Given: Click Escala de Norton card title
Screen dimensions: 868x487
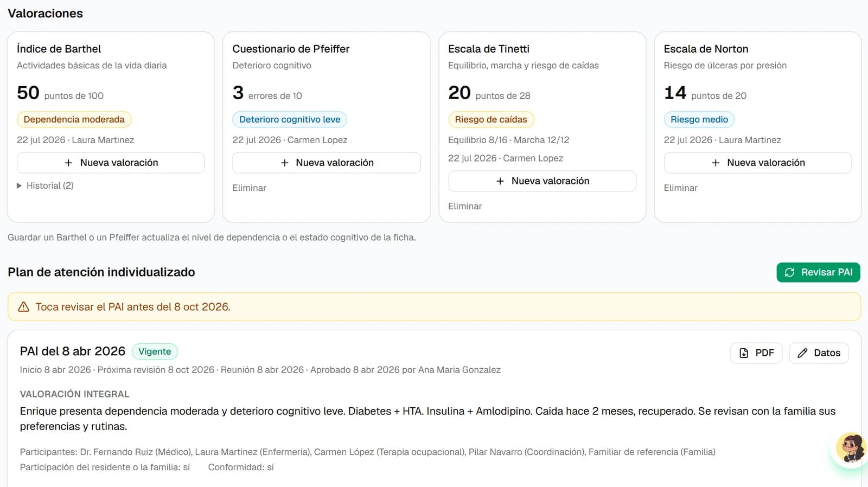Looking at the screenshot, I should point(706,49).
